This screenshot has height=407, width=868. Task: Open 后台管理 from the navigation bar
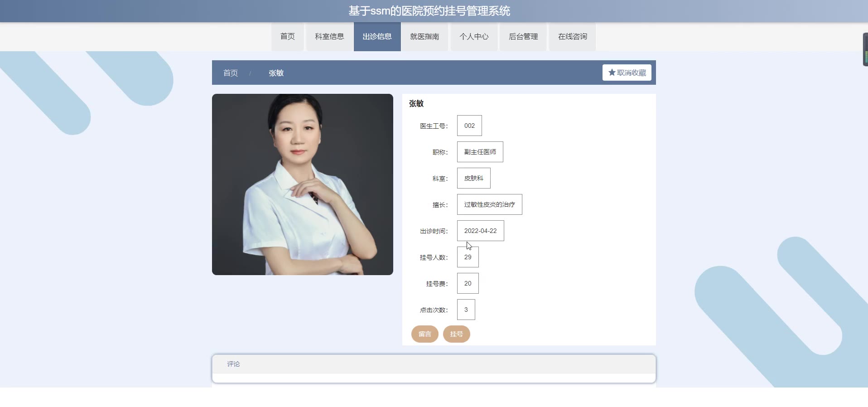point(523,37)
